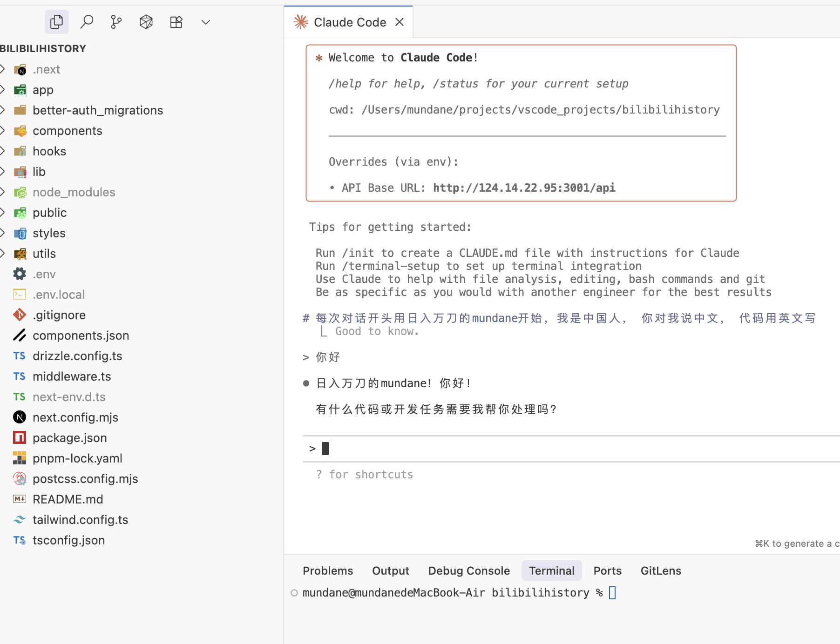Viewport: 840px width, 644px height.
Task: Switch to the Output panel tab
Action: coord(391,570)
